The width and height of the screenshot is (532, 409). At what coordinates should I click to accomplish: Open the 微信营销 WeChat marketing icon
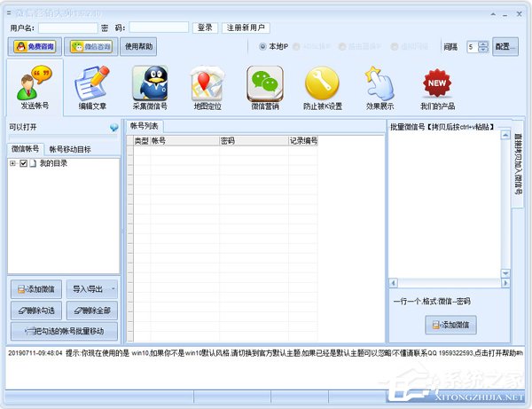[265, 88]
